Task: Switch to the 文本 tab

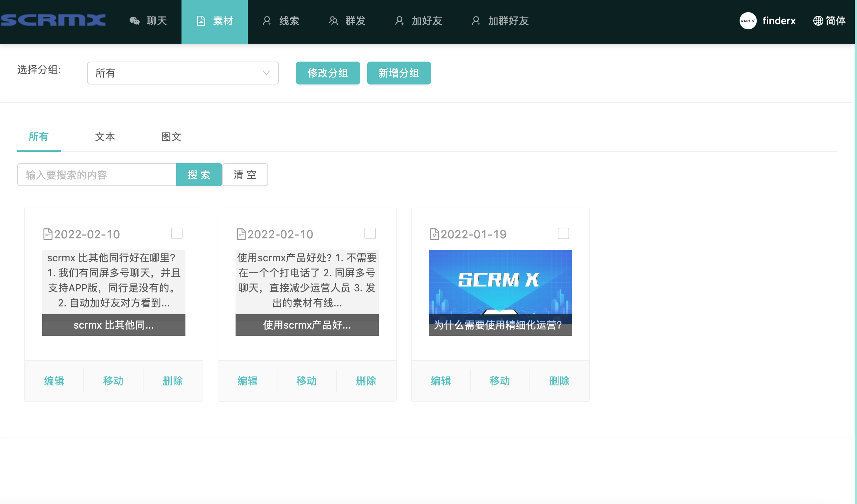Action: [105, 137]
